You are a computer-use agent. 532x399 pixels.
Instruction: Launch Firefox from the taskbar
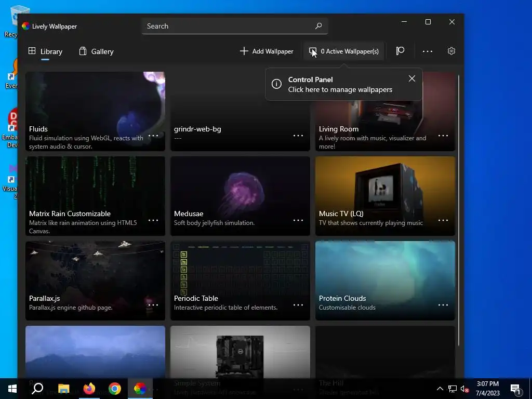click(x=89, y=389)
